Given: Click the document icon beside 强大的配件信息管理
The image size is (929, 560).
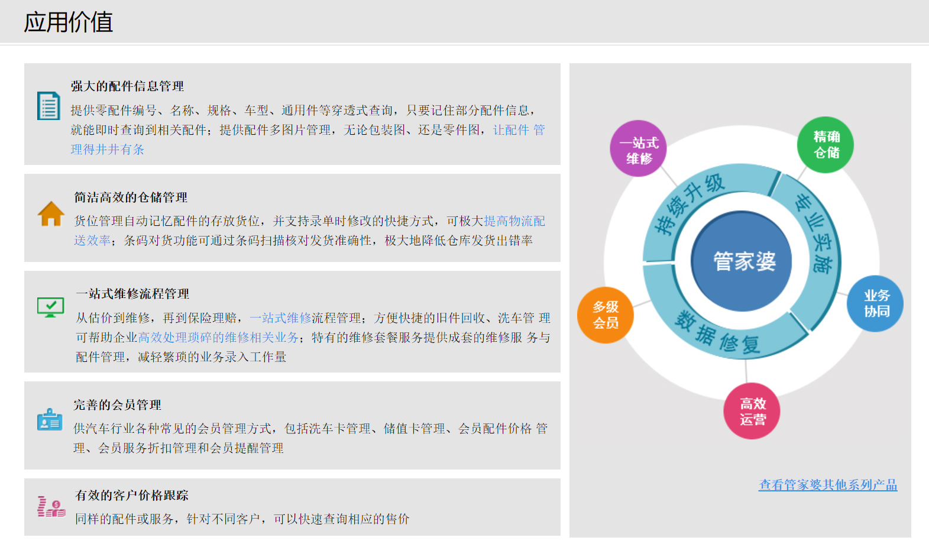Looking at the screenshot, I should tap(48, 106).
